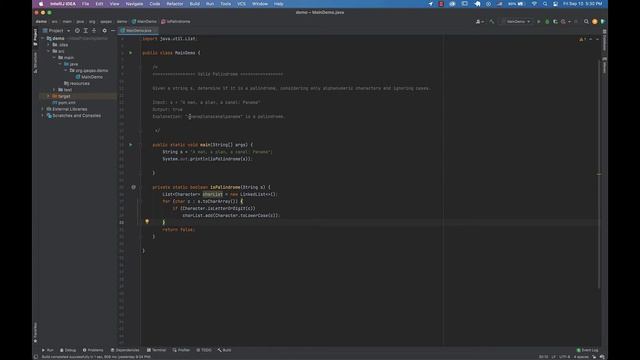Click the Wi-Fi icon in menu bar
The height and width of the screenshot is (360, 640).
[534, 4]
